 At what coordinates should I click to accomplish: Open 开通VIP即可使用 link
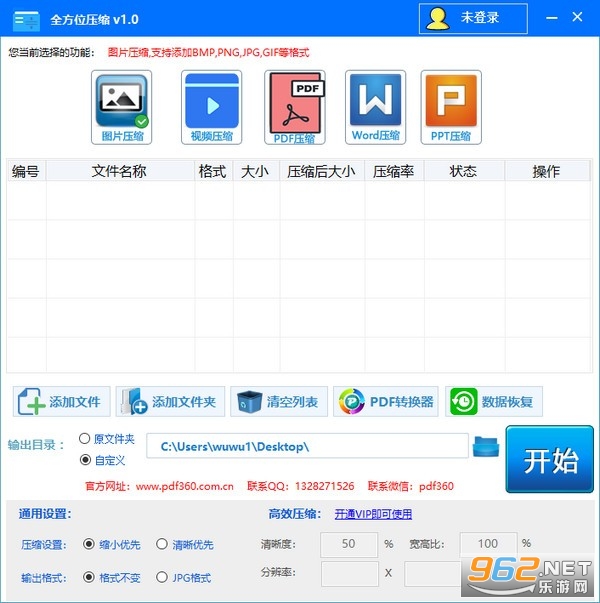coord(373,514)
